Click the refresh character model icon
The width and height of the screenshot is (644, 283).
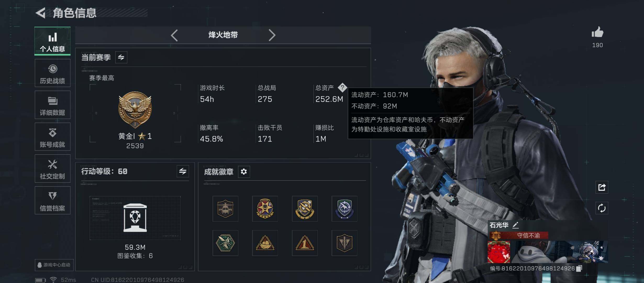point(602,208)
